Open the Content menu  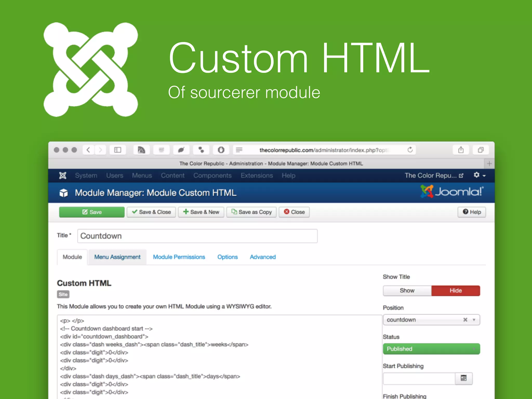[x=172, y=176]
